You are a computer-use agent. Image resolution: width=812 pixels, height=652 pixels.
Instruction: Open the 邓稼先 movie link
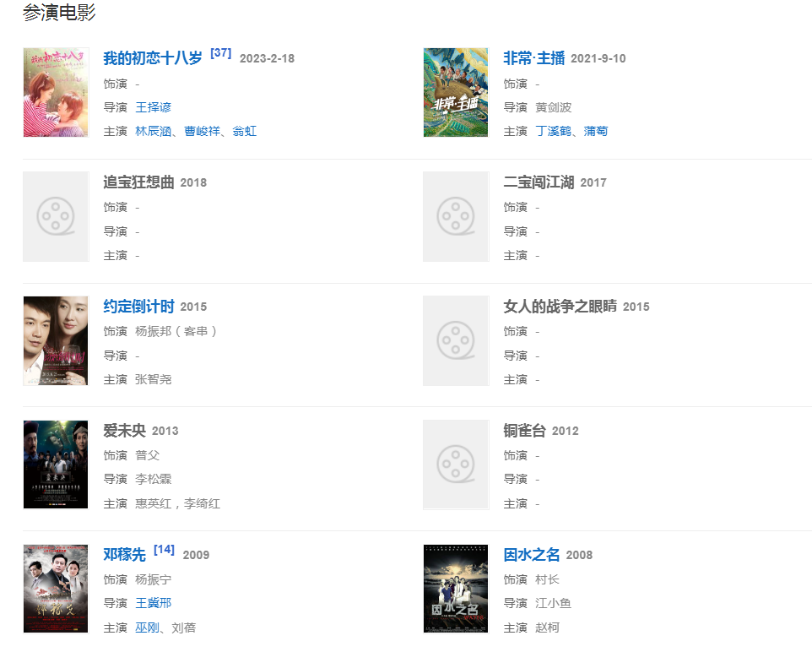point(124,555)
